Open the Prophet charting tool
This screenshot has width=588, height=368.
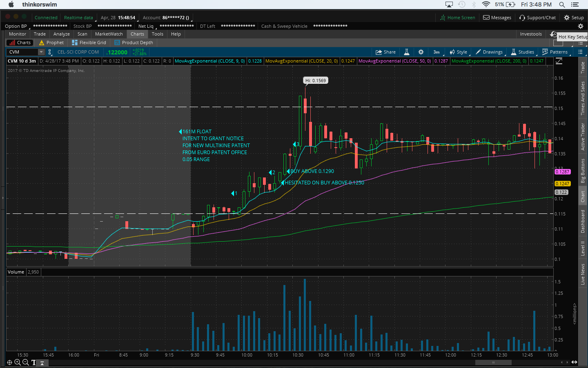(51, 43)
